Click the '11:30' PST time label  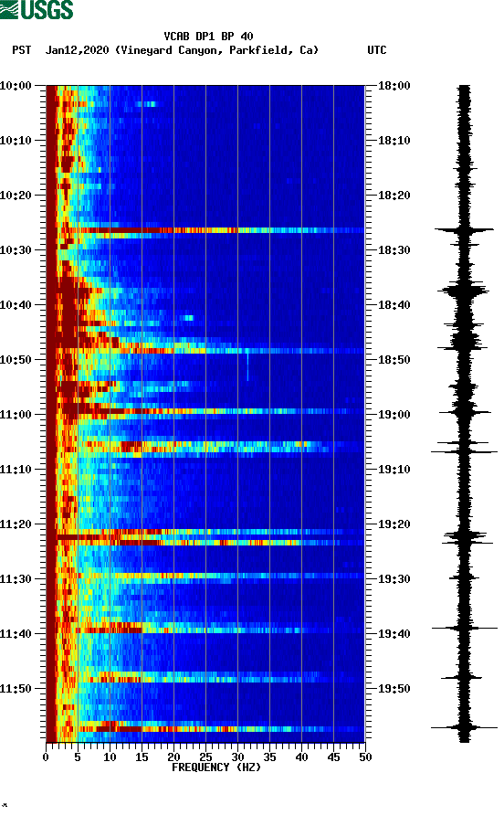(x=16, y=579)
